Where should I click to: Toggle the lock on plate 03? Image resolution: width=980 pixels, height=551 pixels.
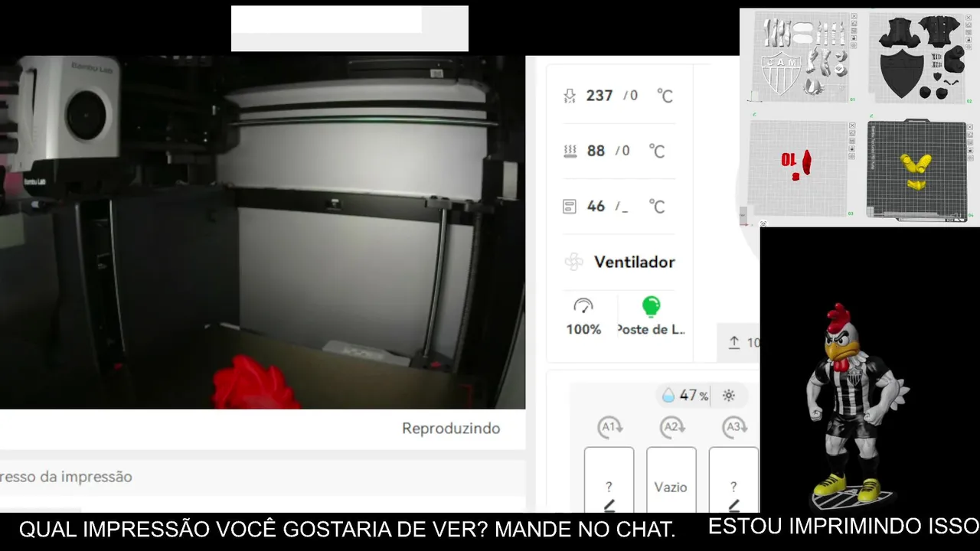coord(852,148)
